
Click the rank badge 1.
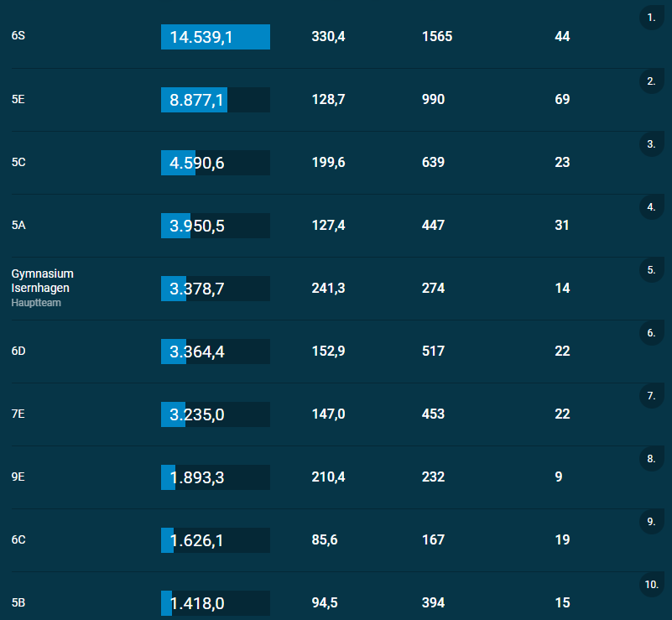point(652,18)
